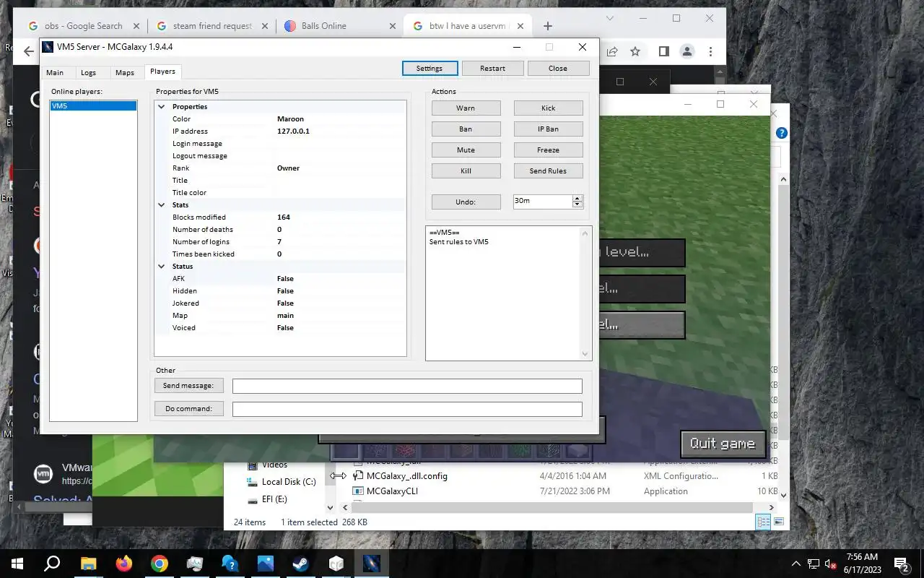
Task: Select the AFK status row
Action: coord(280,278)
